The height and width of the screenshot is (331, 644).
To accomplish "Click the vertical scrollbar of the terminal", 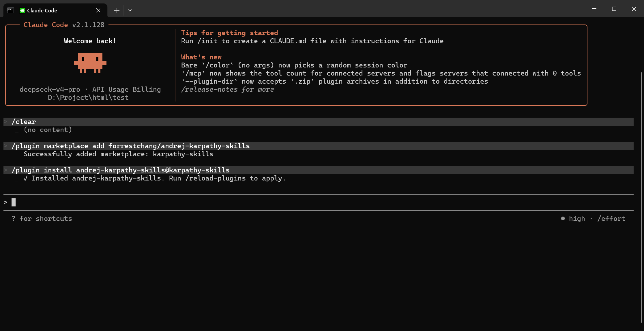I will [641, 198].
